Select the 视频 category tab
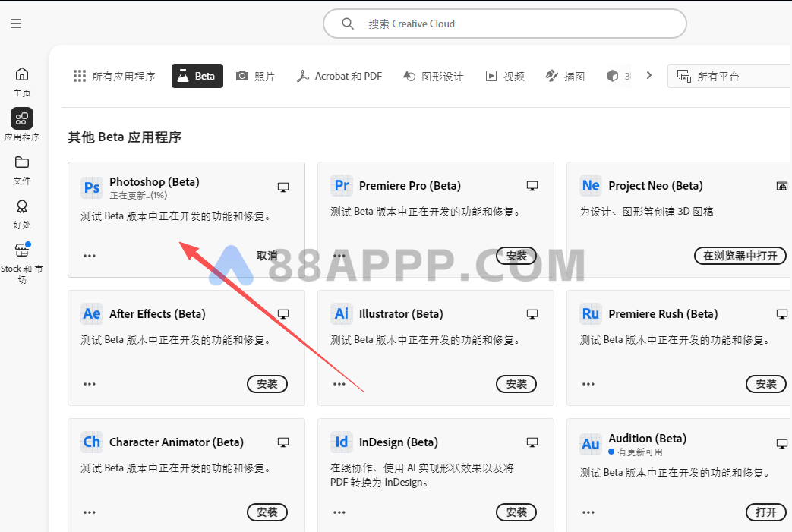This screenshot has width=792, height=532. (506, 76)
